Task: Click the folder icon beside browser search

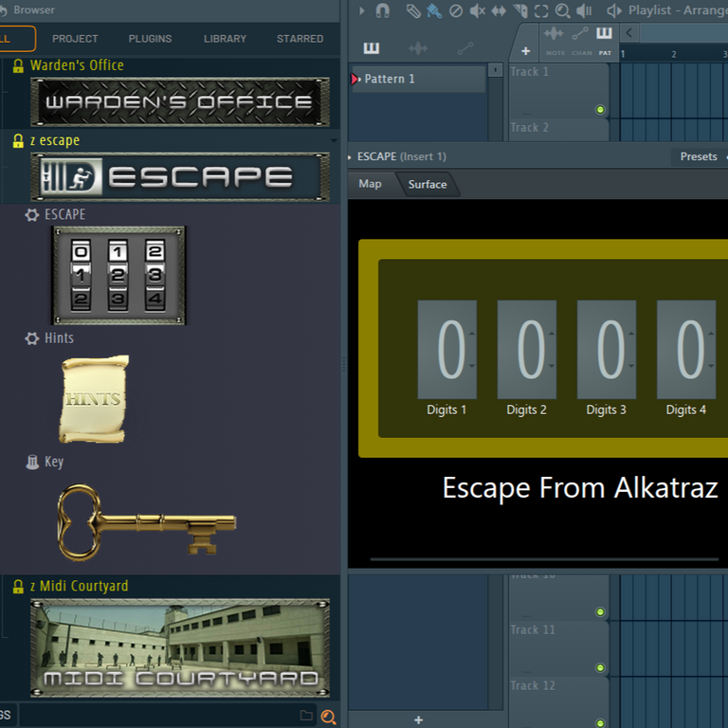Action: click(306, 717)
